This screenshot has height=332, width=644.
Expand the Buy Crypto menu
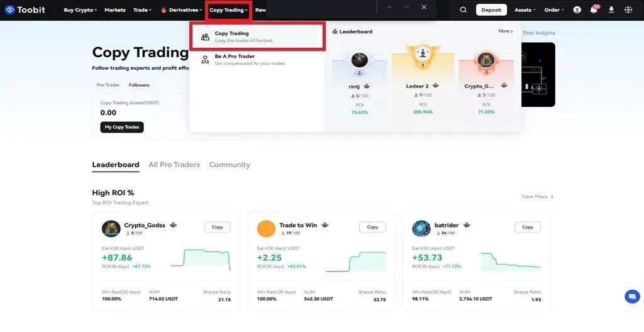80,10
